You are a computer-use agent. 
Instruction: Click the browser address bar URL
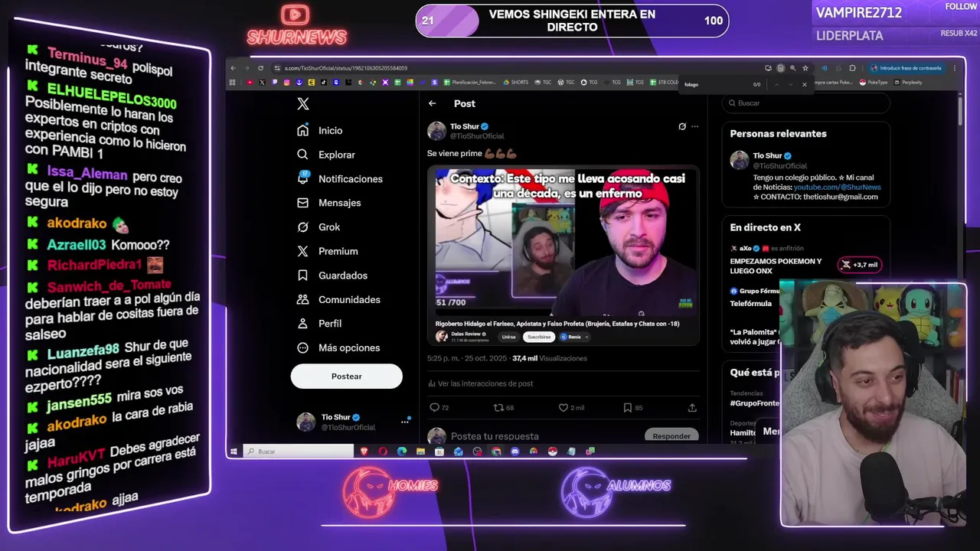pyautogui.click(x=346, y=68)
